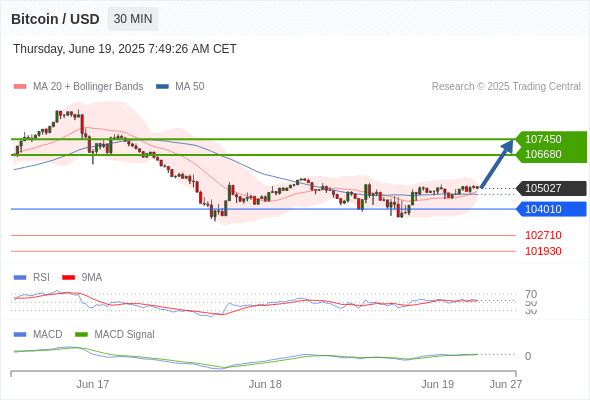Viewport: 590px width, 400px height.
Task: Click the RSI legend label
Action: [x=41, y=278]
